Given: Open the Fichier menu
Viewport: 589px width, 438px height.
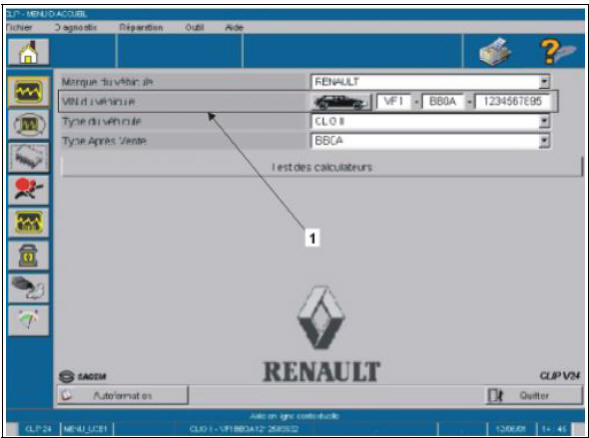Looking at the screenshot, I should point(19,27).
